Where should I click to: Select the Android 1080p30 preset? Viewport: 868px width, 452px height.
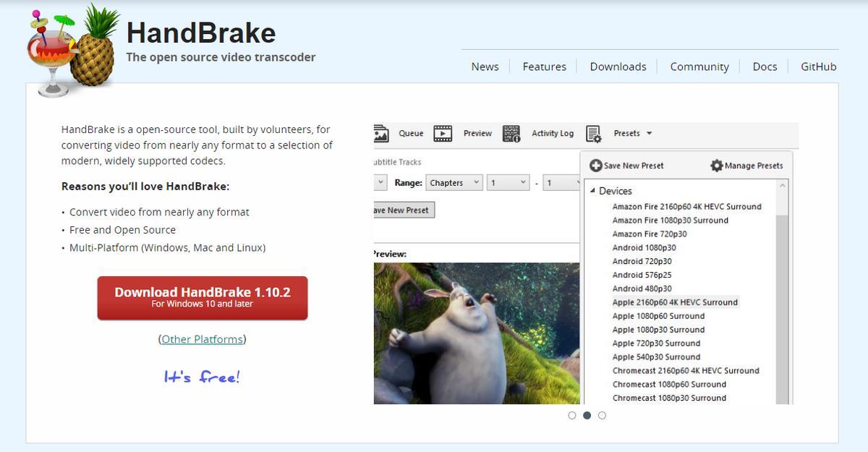[644, 247]
